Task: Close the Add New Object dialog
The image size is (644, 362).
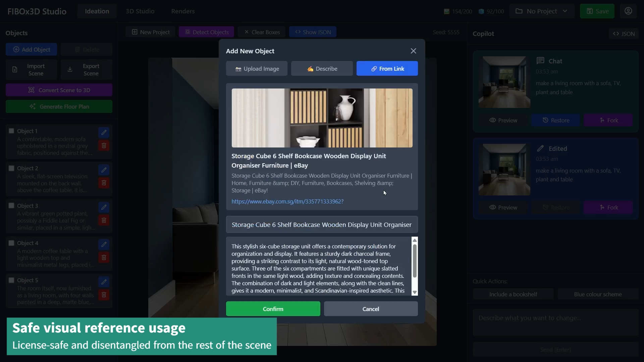Action: [x=413, y=51]
